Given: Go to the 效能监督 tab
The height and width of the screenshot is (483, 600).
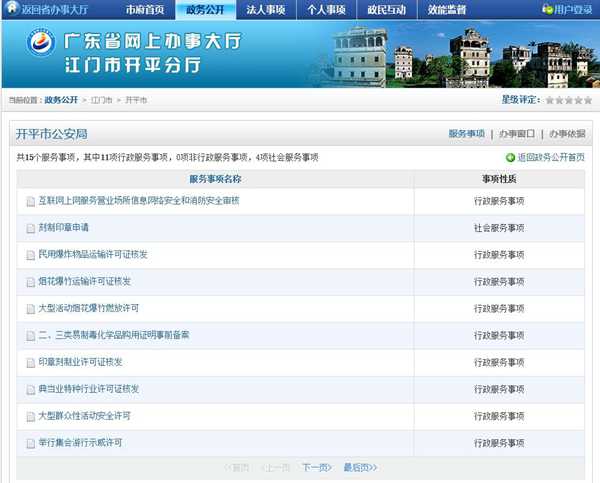Looking at the screenshot, I should click(x=447, y=9).
